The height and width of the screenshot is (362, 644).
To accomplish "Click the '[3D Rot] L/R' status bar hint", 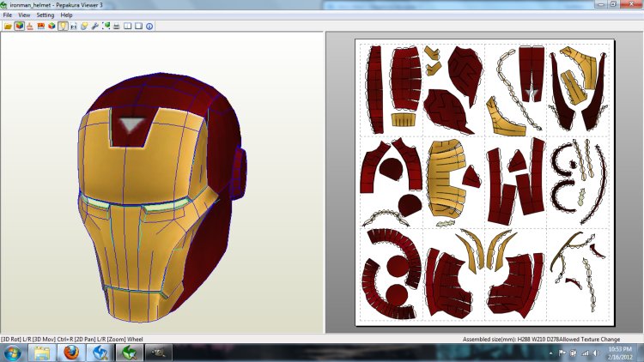I will point(16,340).
